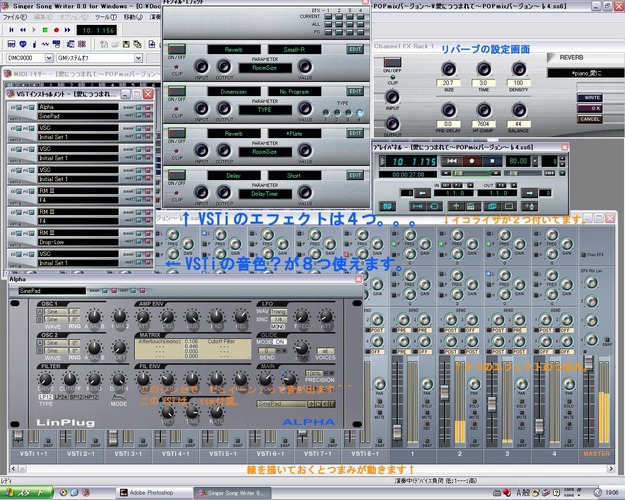Toggle the GLIDE MODE ON switch in Alpha
This screenshot has width=625, height=500.
click(280, 342)
